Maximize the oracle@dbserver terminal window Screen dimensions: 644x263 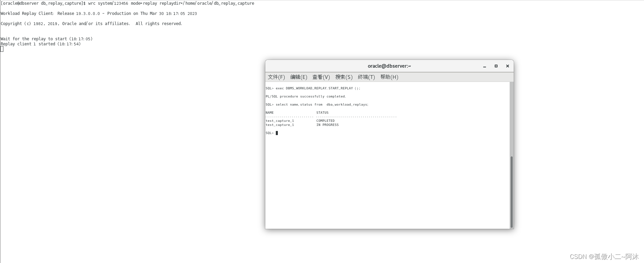click(496, 66)
